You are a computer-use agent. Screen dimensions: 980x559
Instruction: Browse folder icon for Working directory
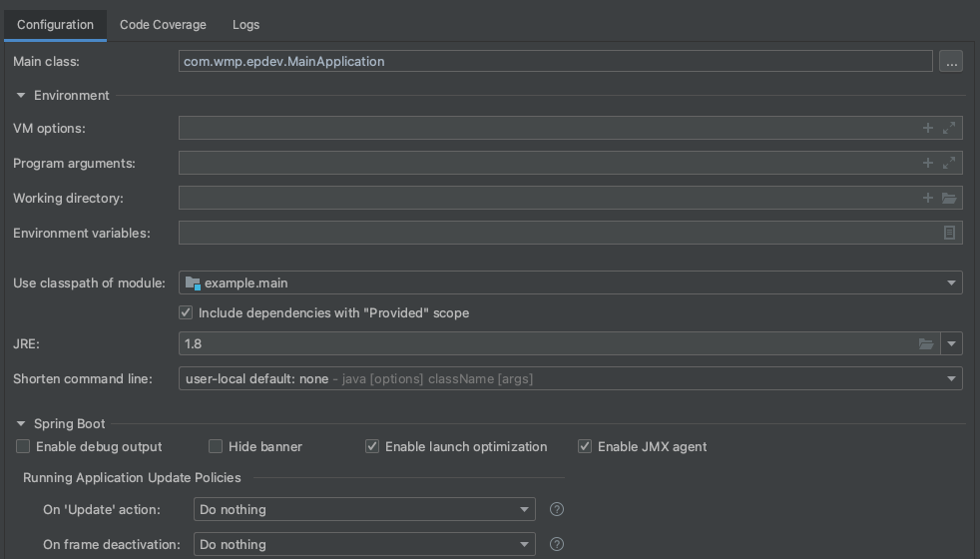(949, 199)
